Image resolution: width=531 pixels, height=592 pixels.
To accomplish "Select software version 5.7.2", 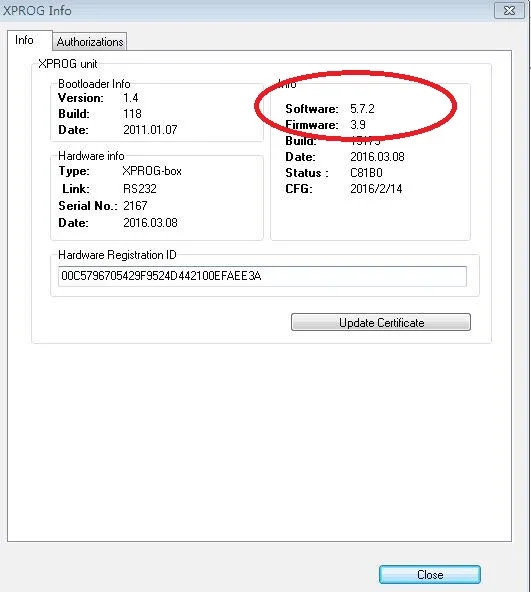I will (362, 109).
